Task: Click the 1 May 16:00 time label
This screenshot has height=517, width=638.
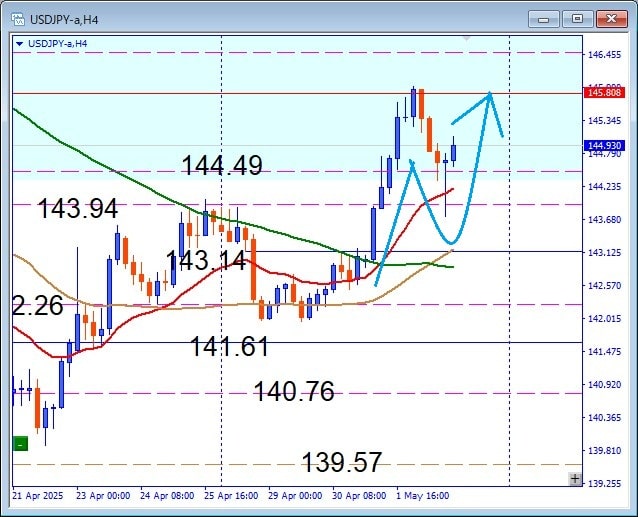Action: [x=423, y=496]
